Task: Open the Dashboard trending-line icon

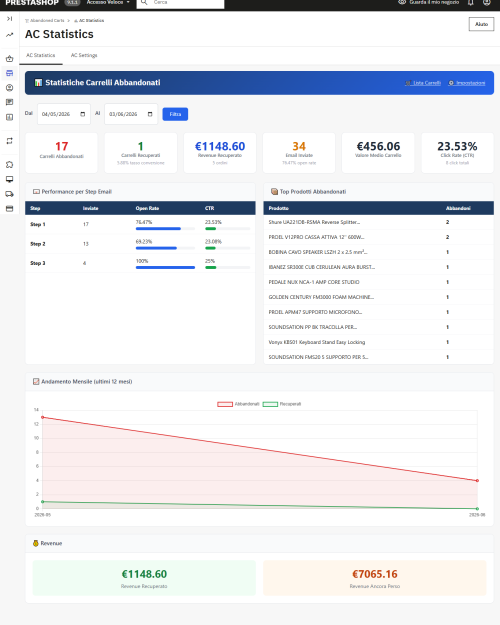Action: click(10, 35)
